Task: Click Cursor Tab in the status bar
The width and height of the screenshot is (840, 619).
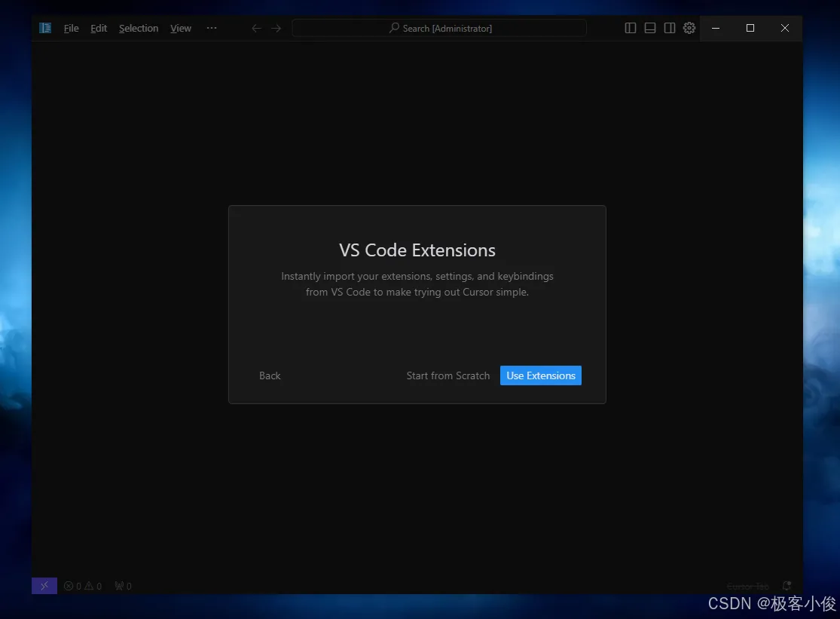Action: pos(748,587)
